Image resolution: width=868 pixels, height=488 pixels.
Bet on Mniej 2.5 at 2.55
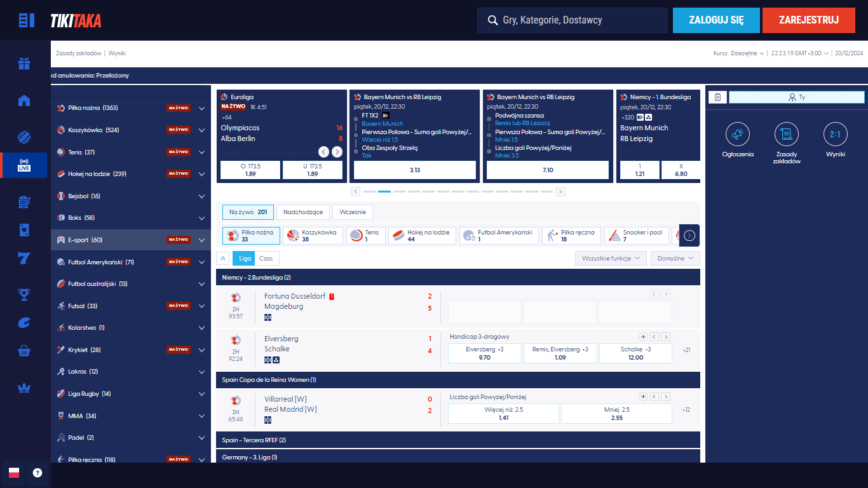tap(616, 414)
